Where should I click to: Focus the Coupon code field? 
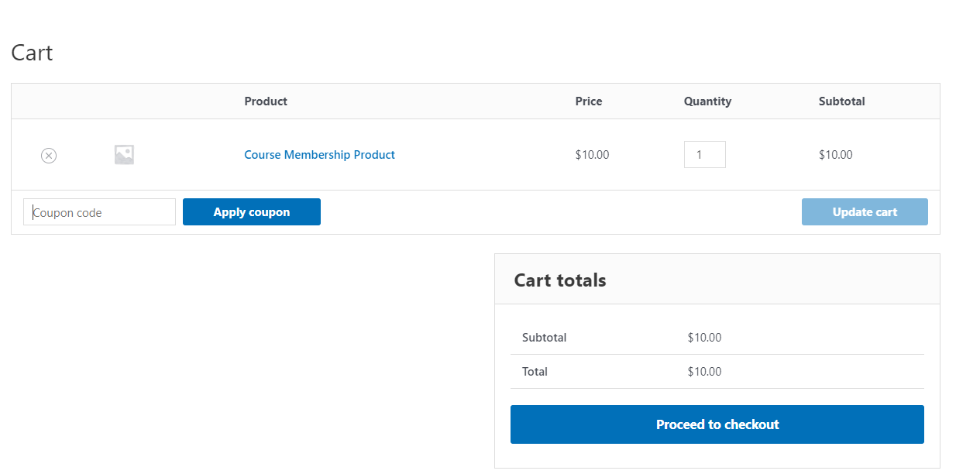100,212
